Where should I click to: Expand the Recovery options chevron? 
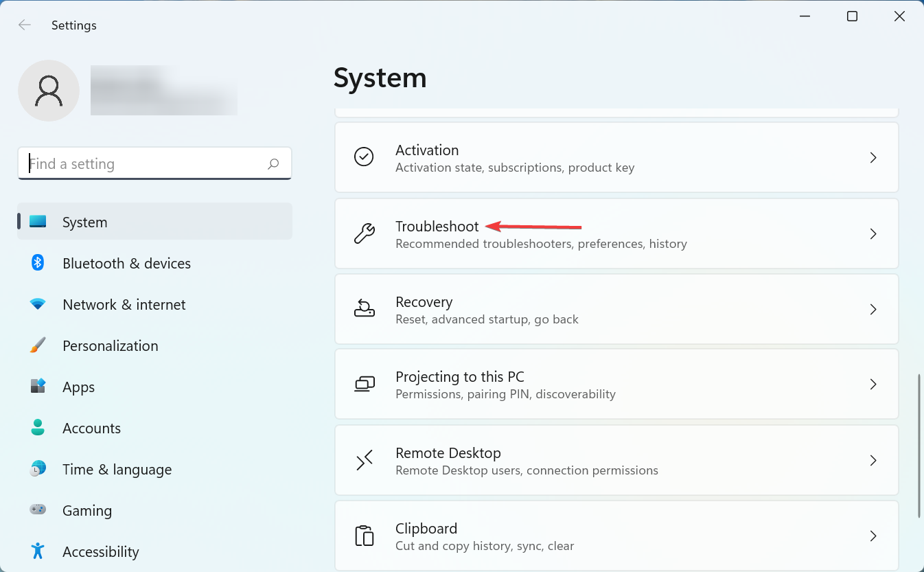click(x=873, y=309)
